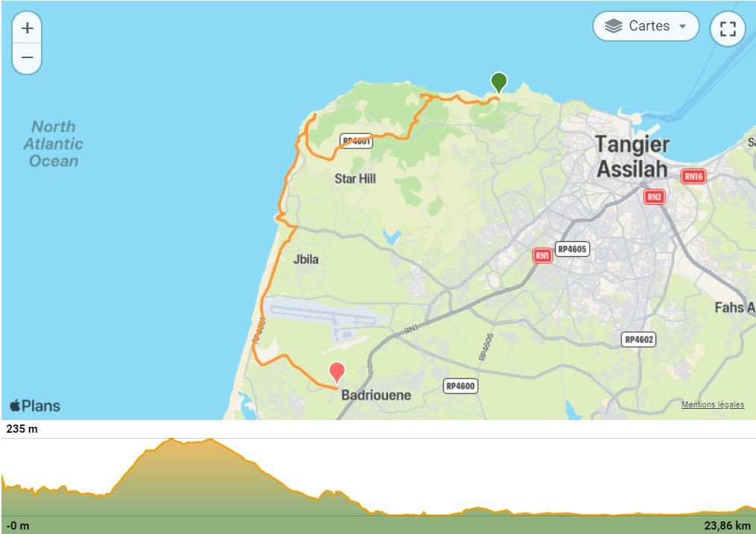
Task: Click the green start marker pin
Action: (498, 83)
